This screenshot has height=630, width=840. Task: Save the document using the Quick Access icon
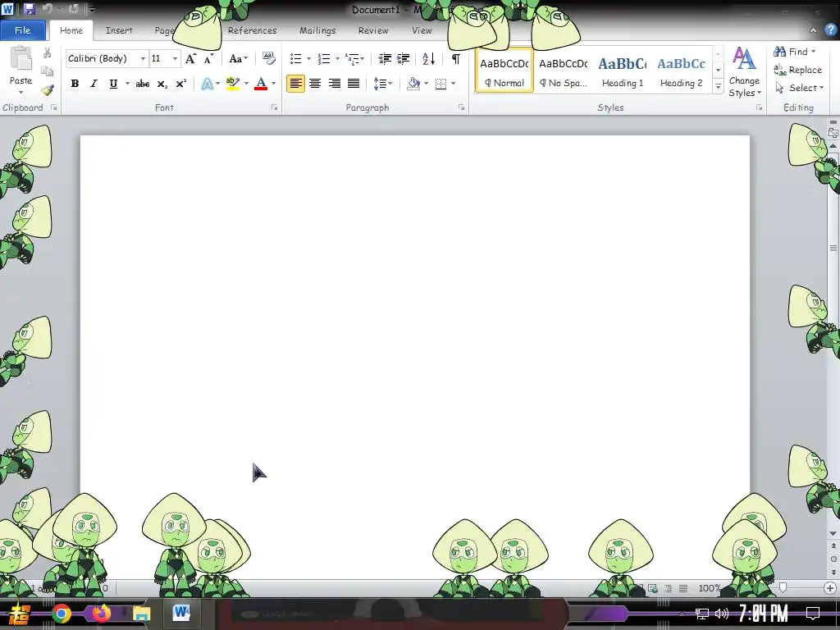tap(29, 8)
